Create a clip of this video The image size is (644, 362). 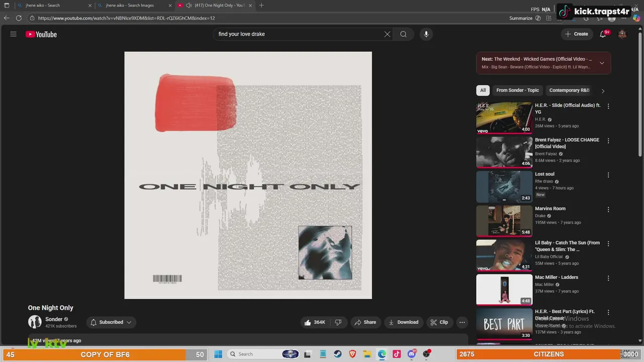439,322
